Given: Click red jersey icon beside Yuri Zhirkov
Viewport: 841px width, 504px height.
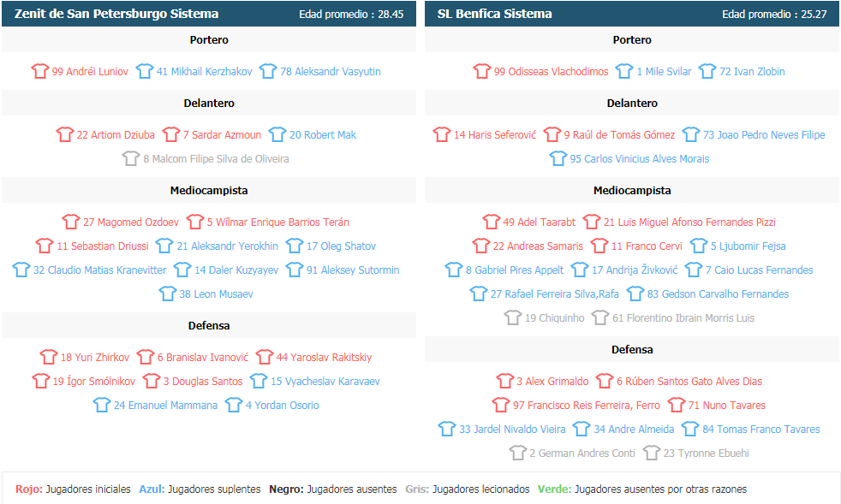Looking at the screenshot, I should pyautogui.click(x=48, y=357).
